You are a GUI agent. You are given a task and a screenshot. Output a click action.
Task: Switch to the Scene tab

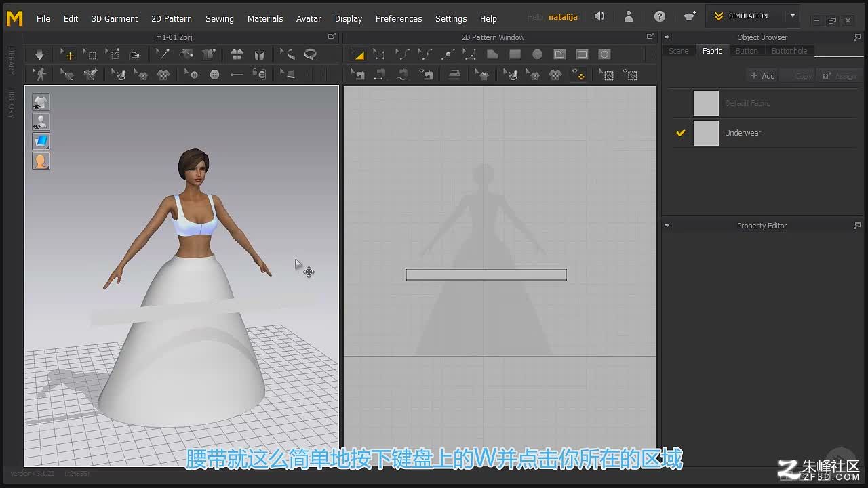pos(678,51)
